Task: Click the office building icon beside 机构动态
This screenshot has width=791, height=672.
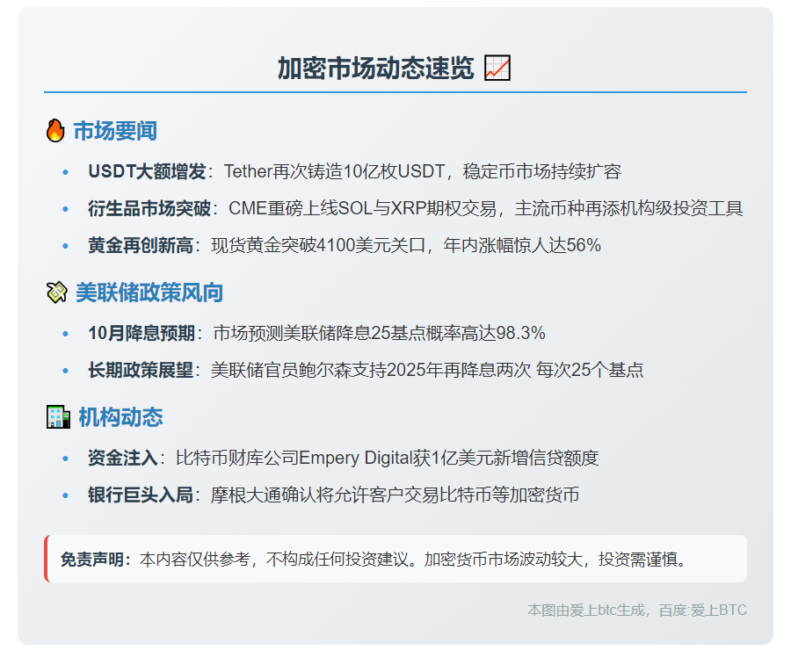Action: click(x=57, y=417)
